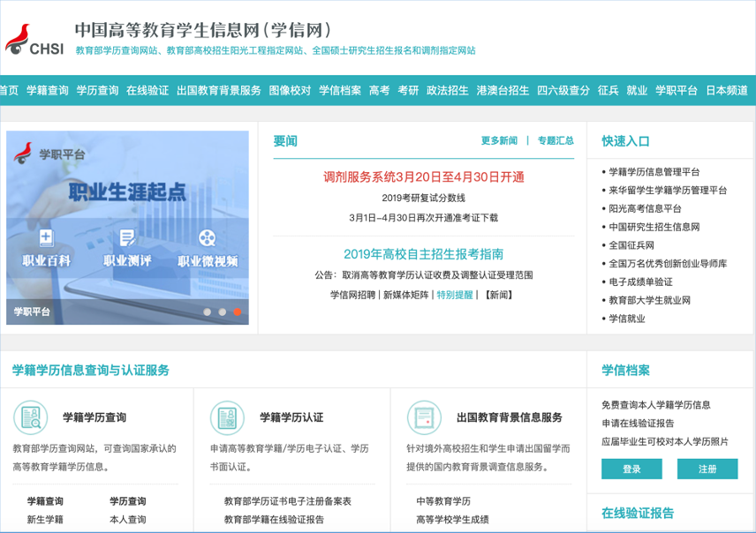
Task: Open the 阳光高考信息平台 quick link
Action: 645,209
